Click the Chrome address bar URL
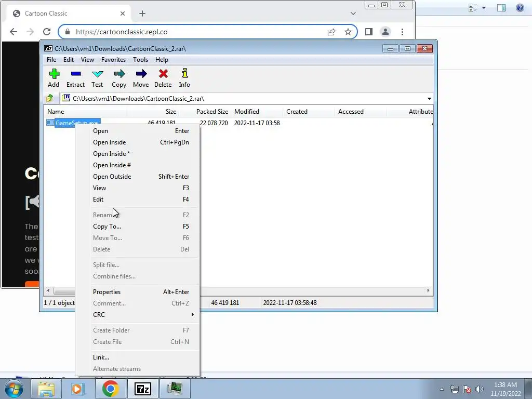 coord(122,32)
